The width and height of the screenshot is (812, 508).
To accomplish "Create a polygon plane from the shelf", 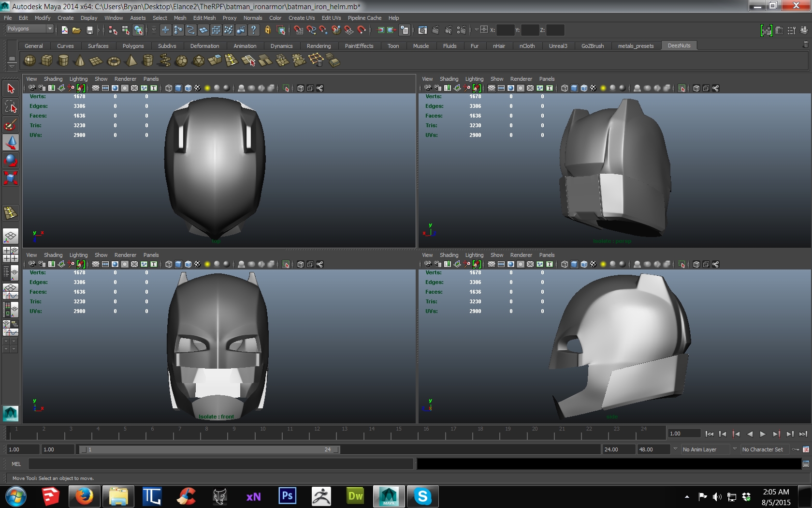I will tap(96, 60).
